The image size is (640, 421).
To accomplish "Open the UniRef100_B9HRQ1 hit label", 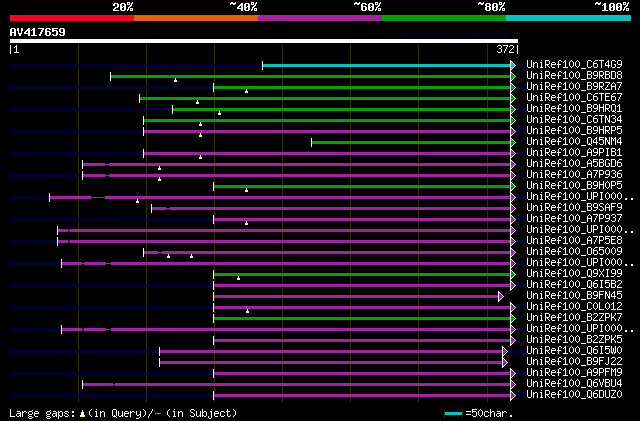I will pos(574,109).
